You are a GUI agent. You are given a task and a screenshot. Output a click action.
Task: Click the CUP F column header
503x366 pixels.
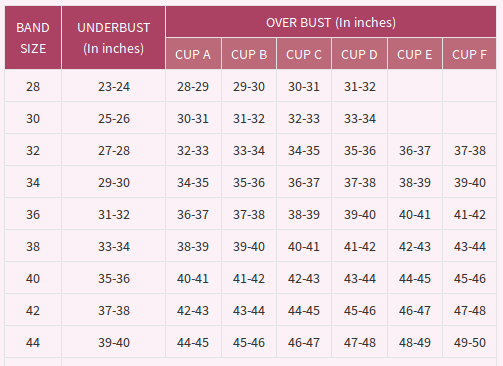469,54
